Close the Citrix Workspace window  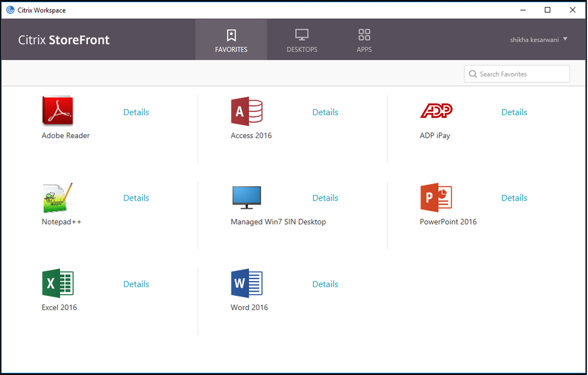(573, 10)
